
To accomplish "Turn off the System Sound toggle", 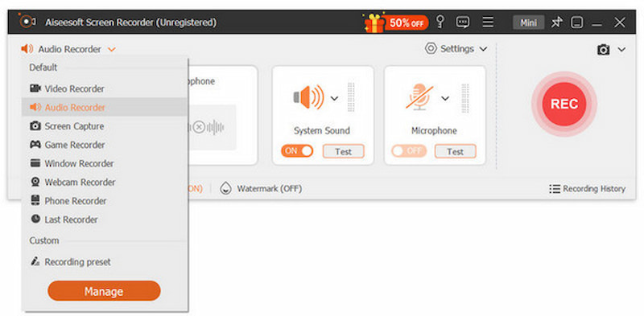I will click(297, 151).
